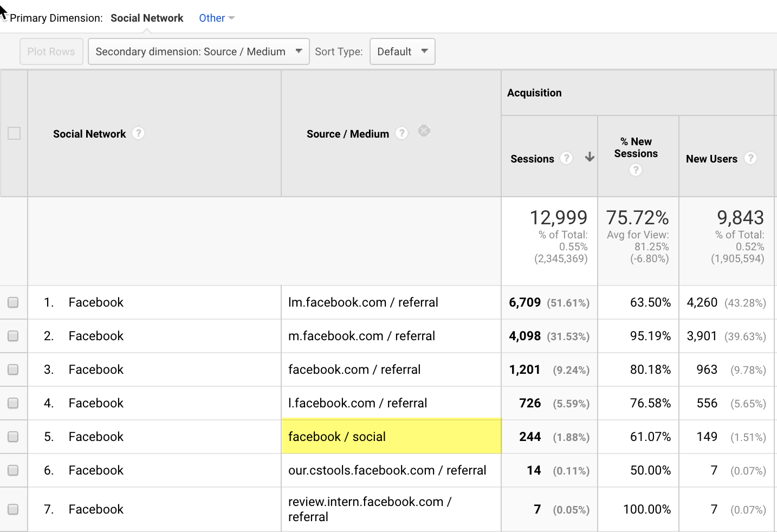Open the Secondary dimension dropdown
This screenshot has height=532, width=777.
(x=198, y=51)
